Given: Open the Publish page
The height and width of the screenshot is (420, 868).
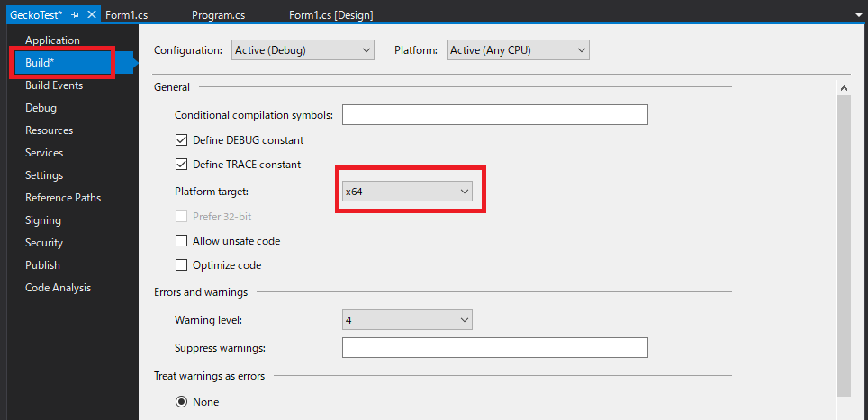Looking at the screenshot, I should tap(42, 265).
